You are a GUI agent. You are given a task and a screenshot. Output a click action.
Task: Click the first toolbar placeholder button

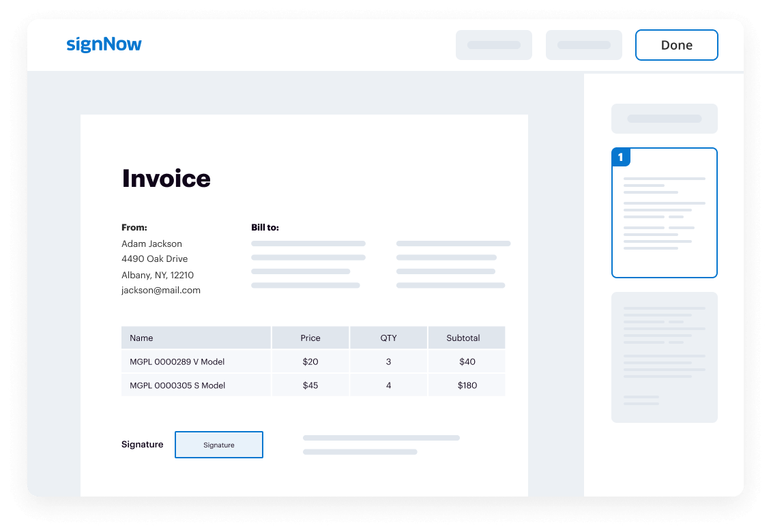coord(493,44)
